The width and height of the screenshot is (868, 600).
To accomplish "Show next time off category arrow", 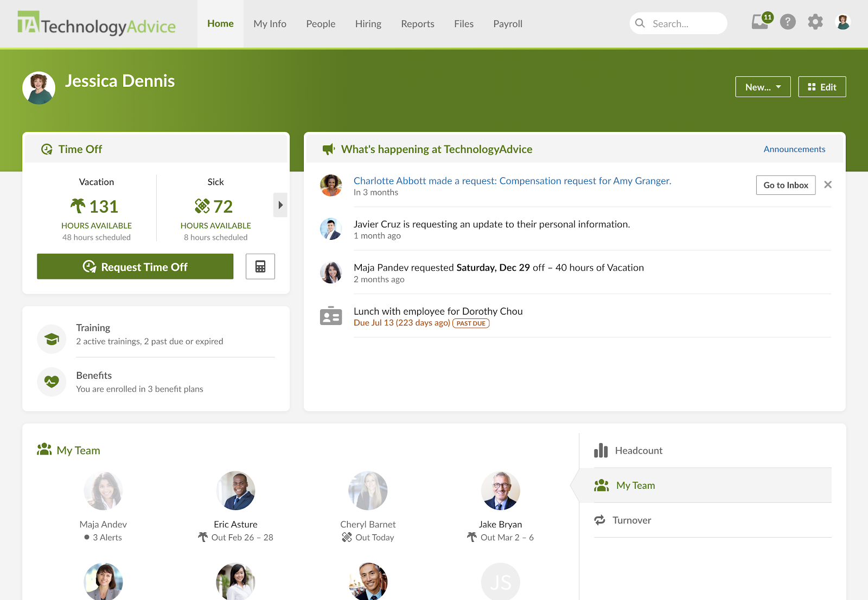I will coord(280,205).
